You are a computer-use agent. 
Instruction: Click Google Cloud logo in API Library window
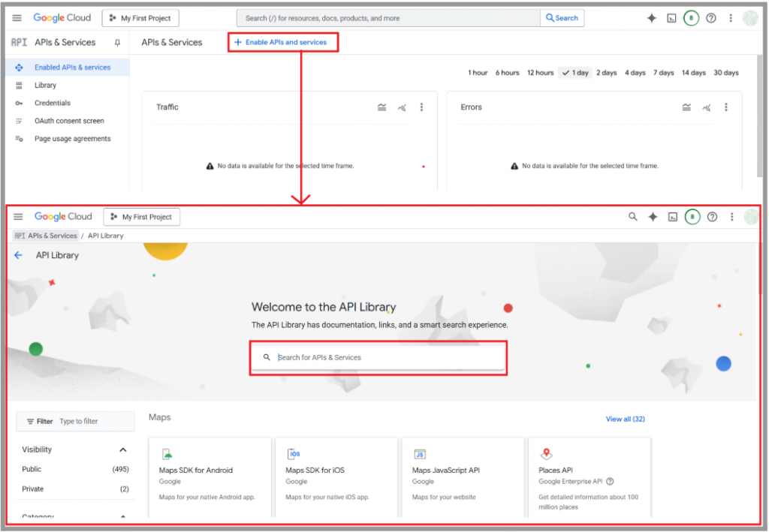(x=63, y=217)
